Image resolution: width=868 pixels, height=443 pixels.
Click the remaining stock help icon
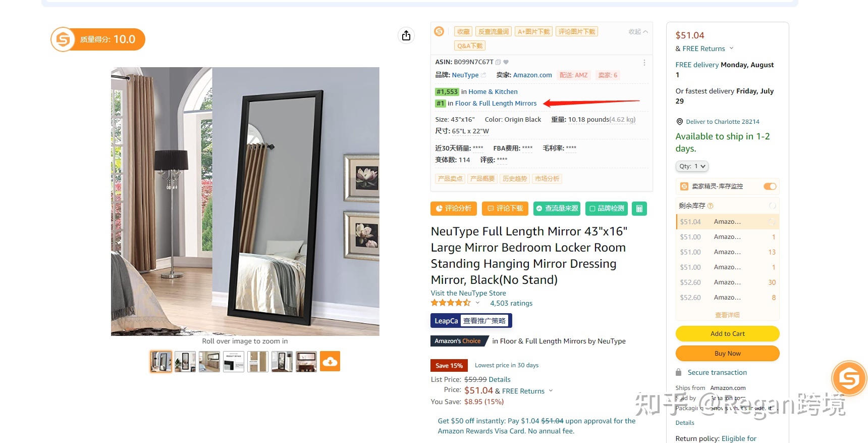pyautogui.click(x=711, y=206)
